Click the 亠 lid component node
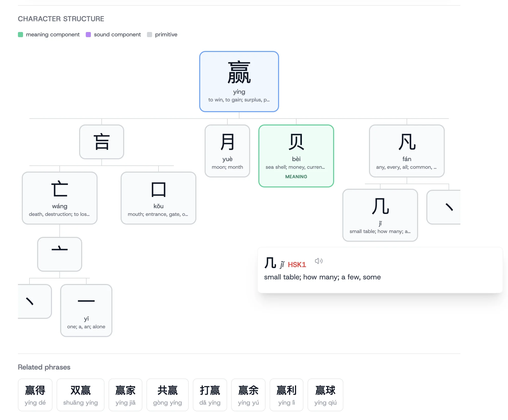Image resolution: width=508 pixels, height=420 pixels. coord(59,254)
